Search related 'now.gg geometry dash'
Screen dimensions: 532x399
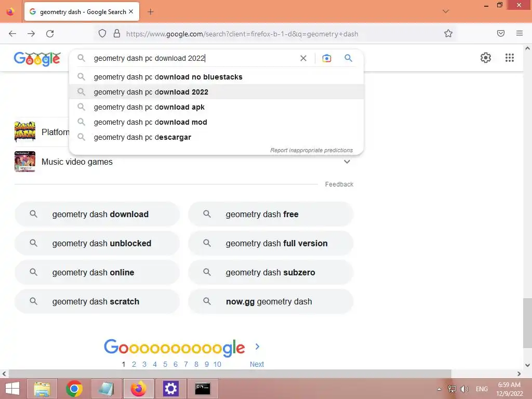coord(271,302)
